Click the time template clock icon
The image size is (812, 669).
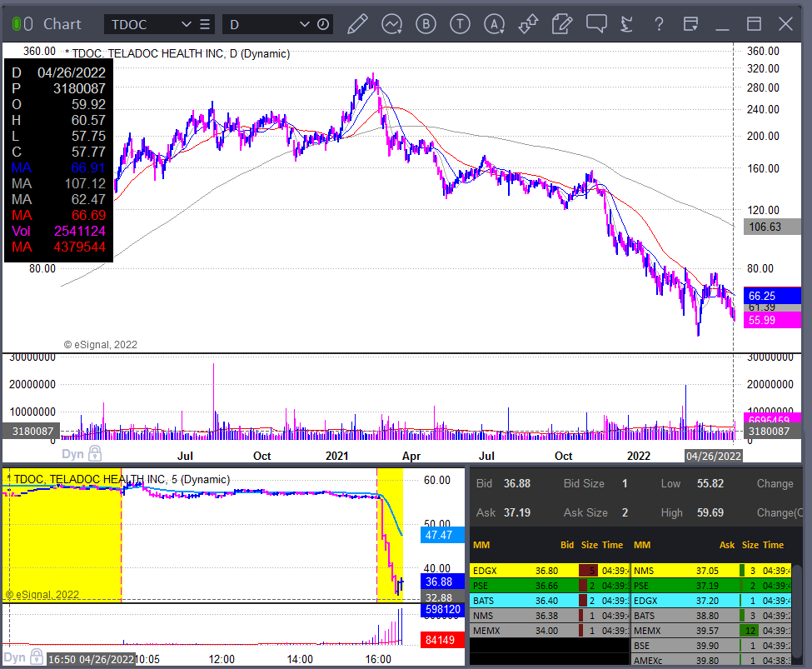point(323,24)
